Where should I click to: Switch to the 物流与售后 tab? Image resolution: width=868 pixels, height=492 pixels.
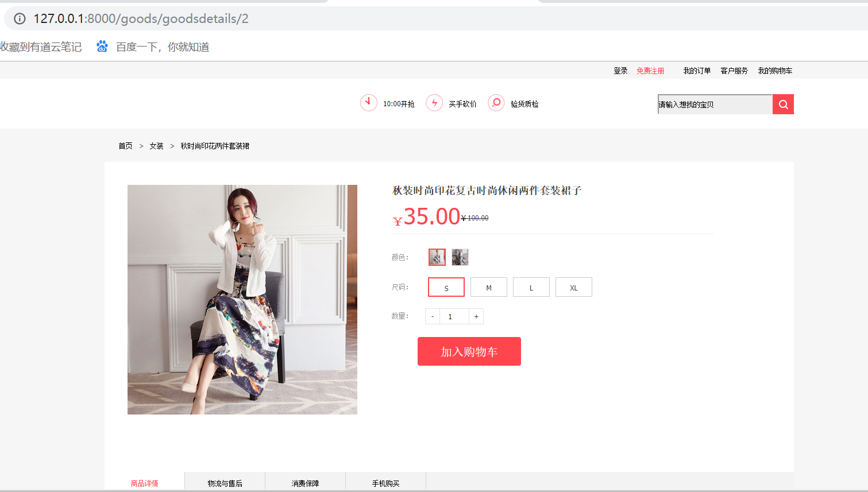point(225,483)
